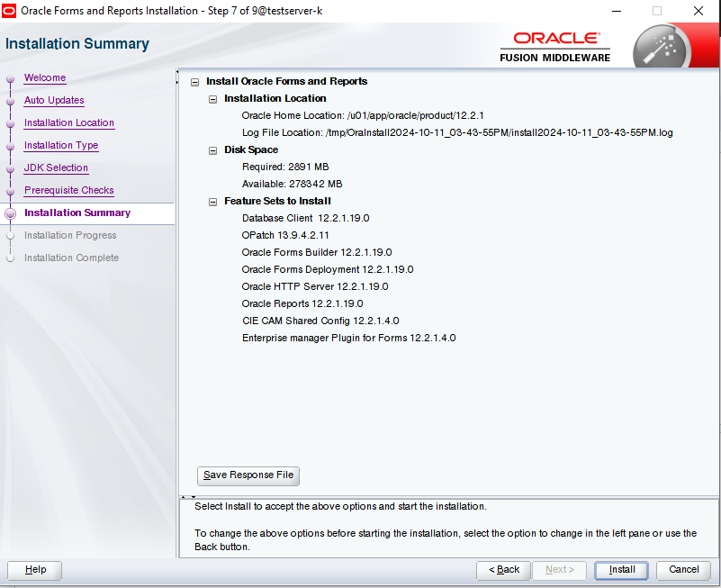The height and width of the screenshot is (588, 721).
Task: Minimize the installer window
Action: [617, 11]
